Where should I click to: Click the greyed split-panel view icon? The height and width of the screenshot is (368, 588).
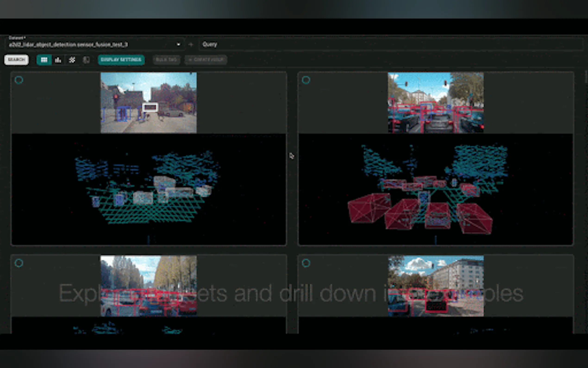click(x=86, y=60)
